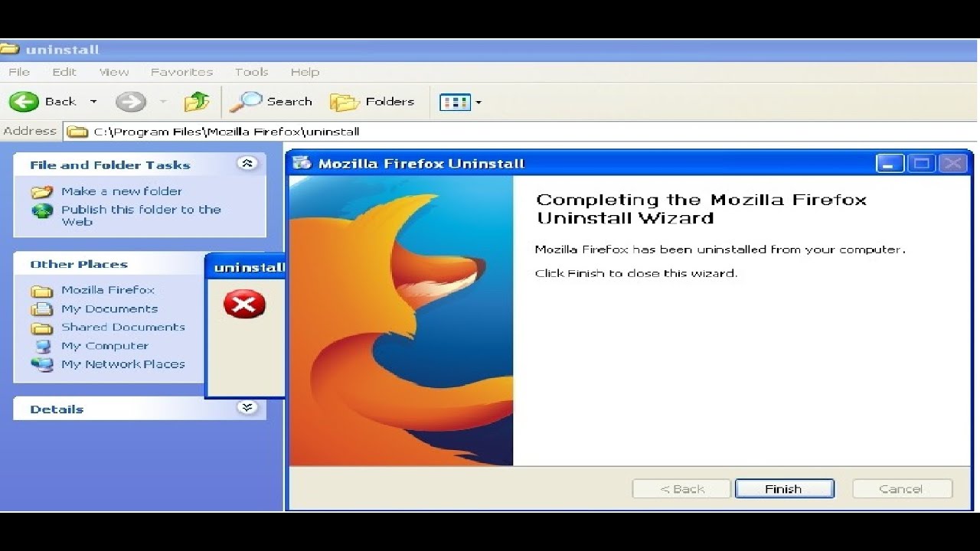This screenshot has width=980, height=551.
Task: Click the Details panel header text
Action: tap(57, 409)
